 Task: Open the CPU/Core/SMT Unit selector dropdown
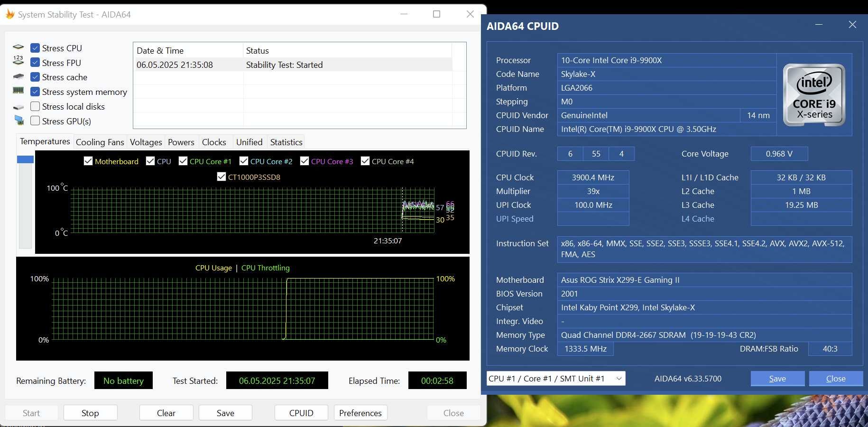coord(556,379)
